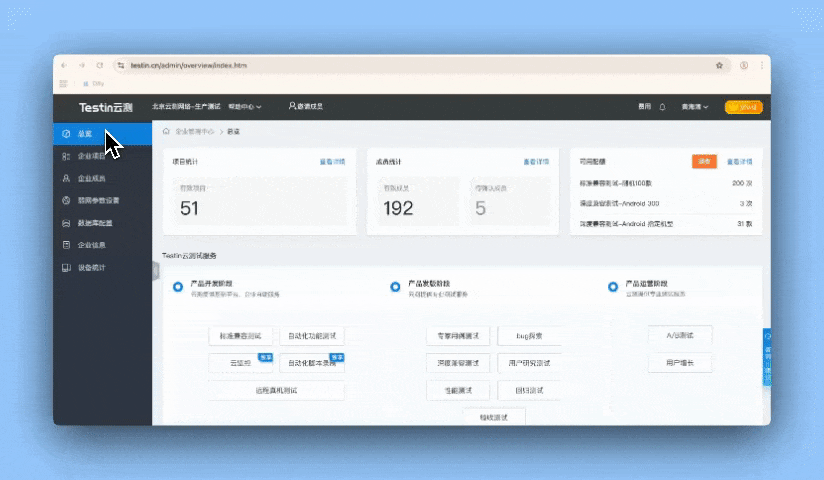Select the 产品发布阶段 radio marker
824x480 pixels.
click(x=395, y=287)
